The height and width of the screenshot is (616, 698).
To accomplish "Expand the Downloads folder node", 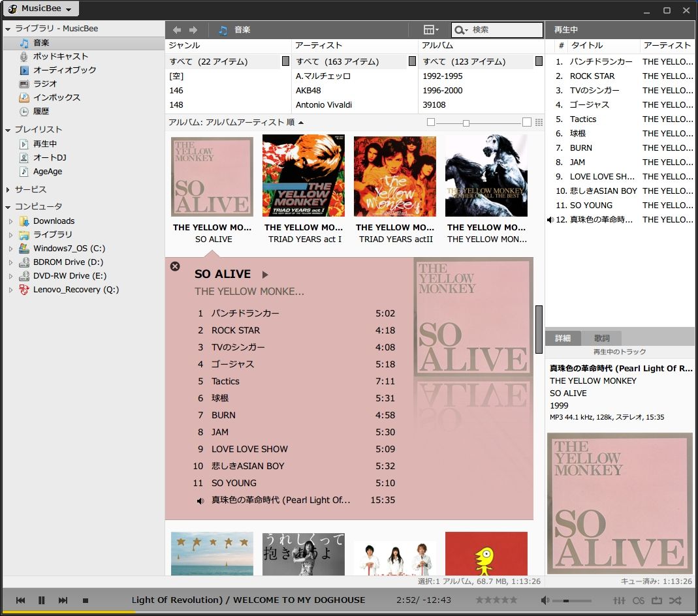I will 11,221.
